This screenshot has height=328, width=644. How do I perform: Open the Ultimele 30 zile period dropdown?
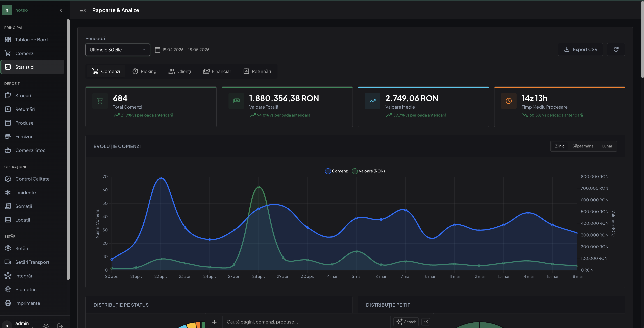pyautogui.click(x=118, y=50)
